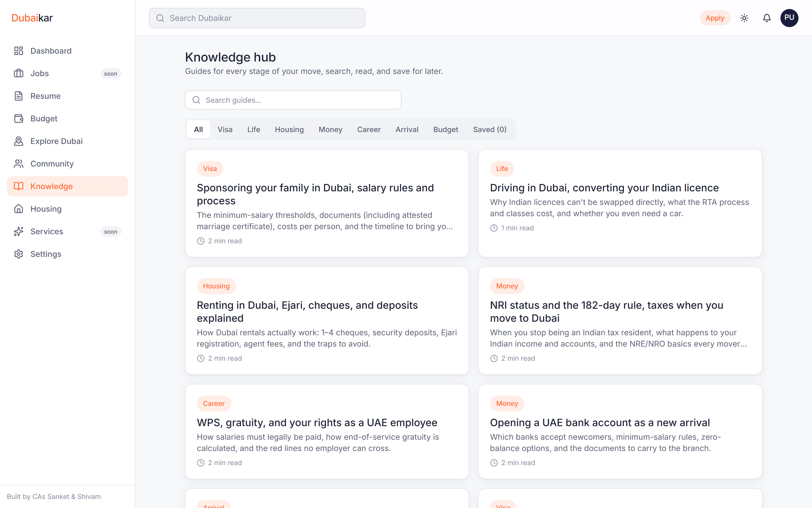Open Explore Dubai in sidebar
Screen dimensions: 812x508
[67, 141]
